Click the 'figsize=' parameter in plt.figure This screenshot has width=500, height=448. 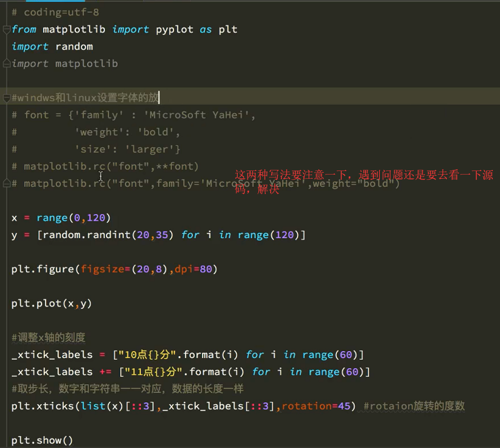point(105,269)
